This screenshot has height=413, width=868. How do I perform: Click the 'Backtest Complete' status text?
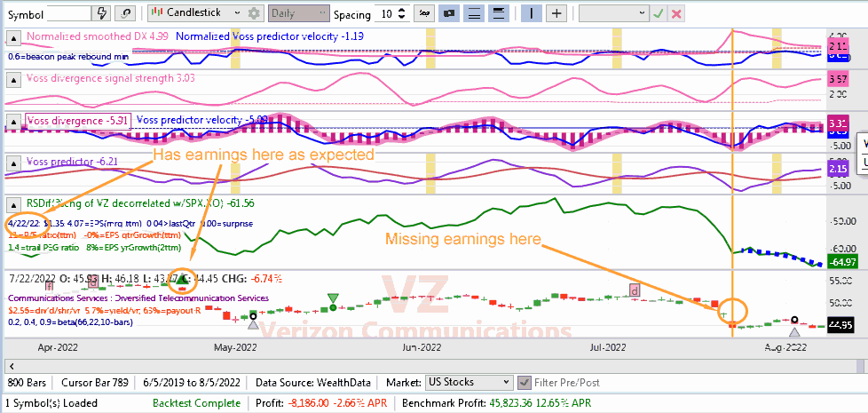tap(197, 403)
